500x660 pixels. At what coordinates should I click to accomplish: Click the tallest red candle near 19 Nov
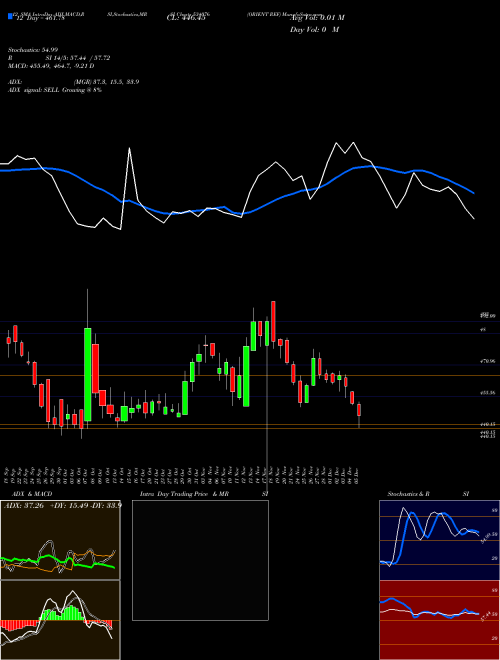pos(273,321)
